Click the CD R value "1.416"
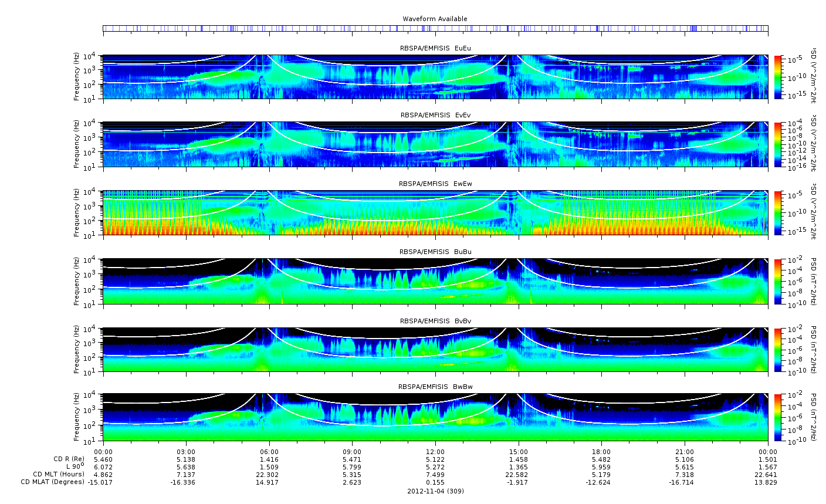 (269, 459)
